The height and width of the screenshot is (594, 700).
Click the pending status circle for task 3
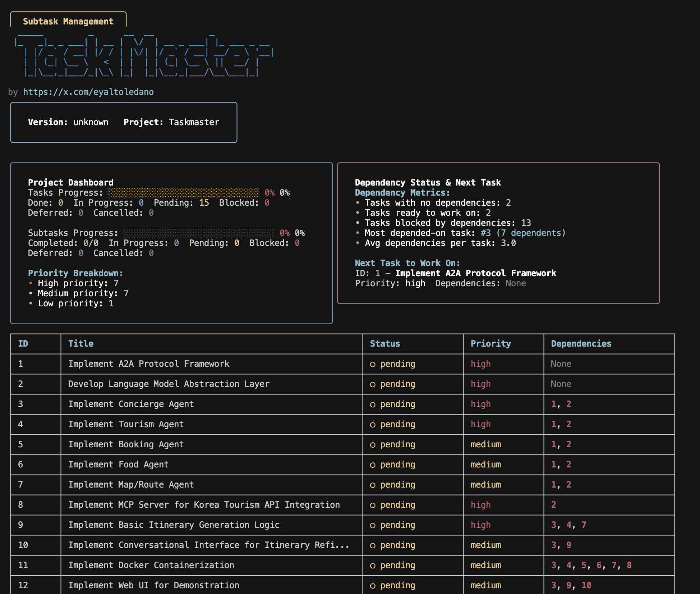[373, 405]
